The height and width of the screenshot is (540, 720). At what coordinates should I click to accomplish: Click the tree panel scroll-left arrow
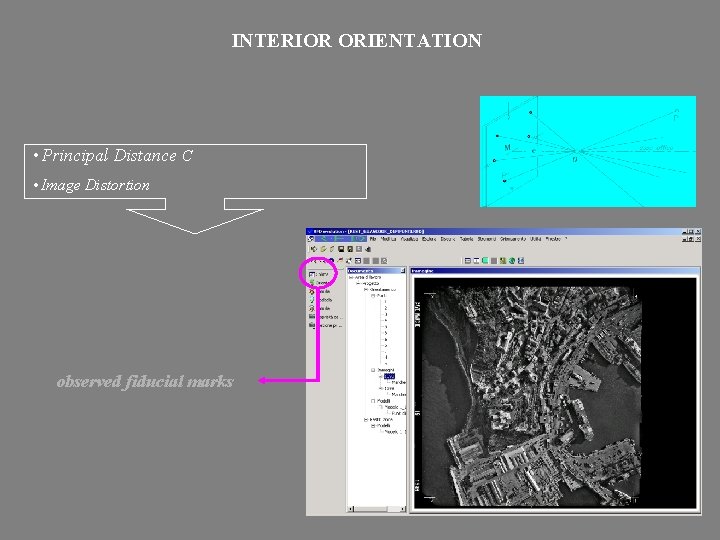click(x=351, y=509)
